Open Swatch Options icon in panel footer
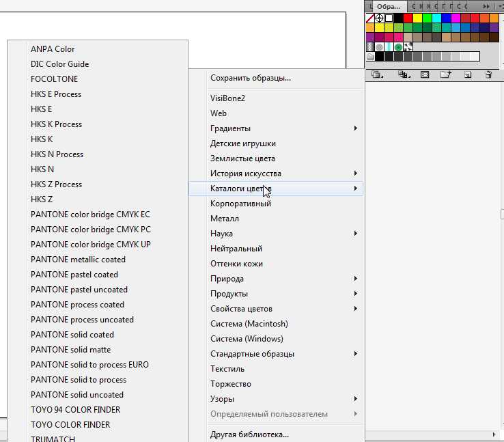Screen dimensions: 504x442 tap(425, 75)
